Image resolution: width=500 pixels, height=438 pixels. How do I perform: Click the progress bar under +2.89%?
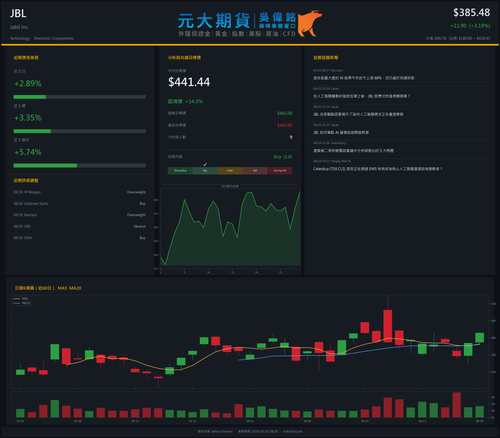point(80,97)
